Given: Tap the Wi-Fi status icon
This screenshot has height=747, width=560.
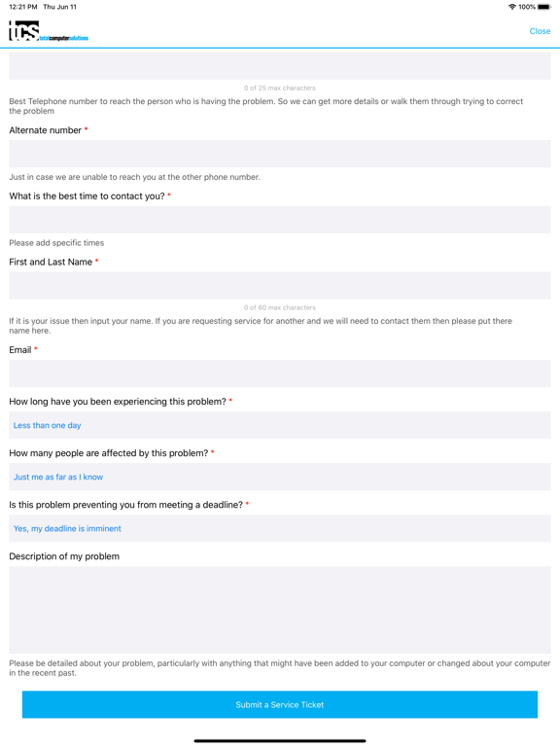Looking at the screenshot, I should 512,7.
